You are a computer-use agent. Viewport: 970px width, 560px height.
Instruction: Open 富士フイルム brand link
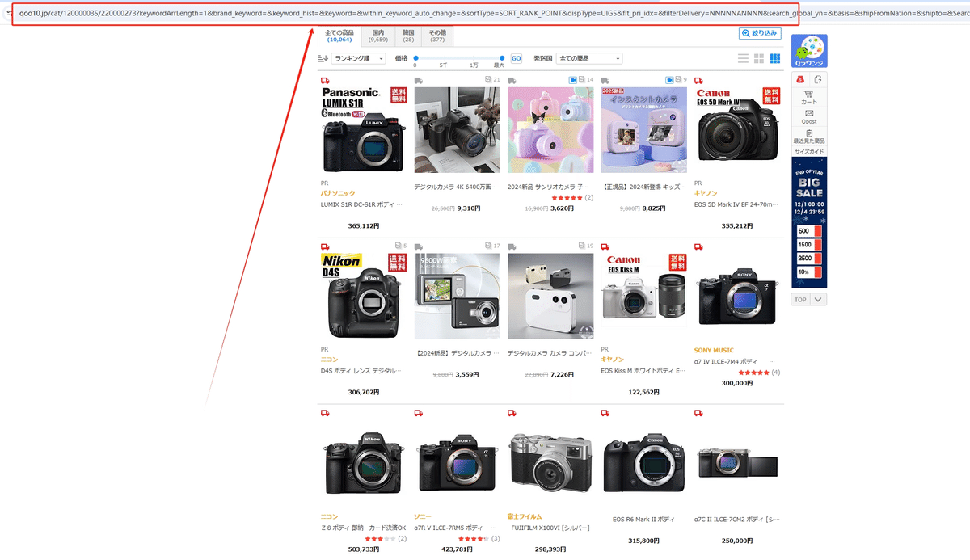525,516
